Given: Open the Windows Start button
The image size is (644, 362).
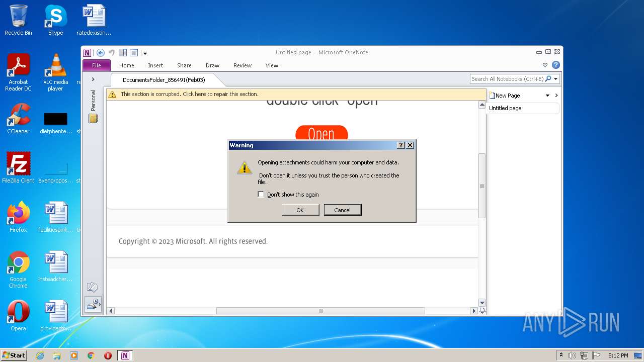Looking at the screenshot, I should 14,355.
